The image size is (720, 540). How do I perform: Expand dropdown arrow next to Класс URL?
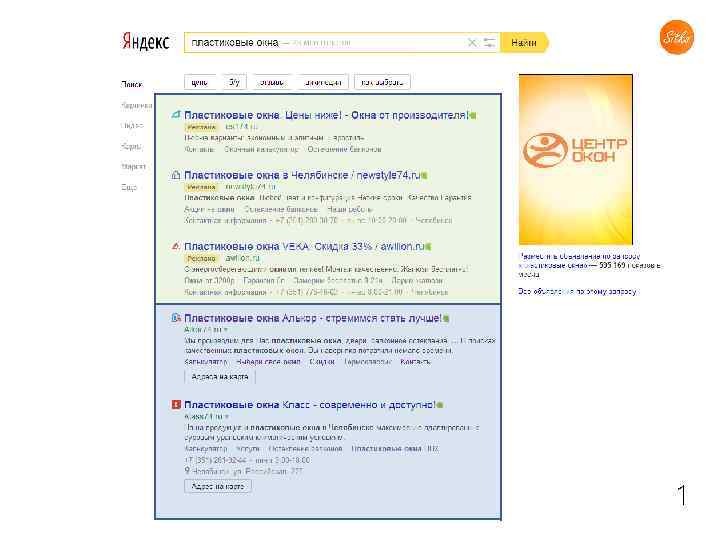pyautogui.click(x=226, y=416)
